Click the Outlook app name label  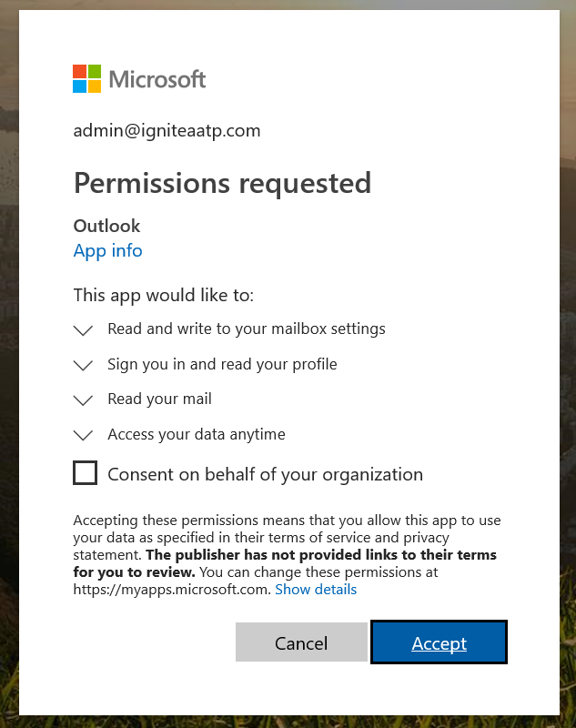pos(106,226)
